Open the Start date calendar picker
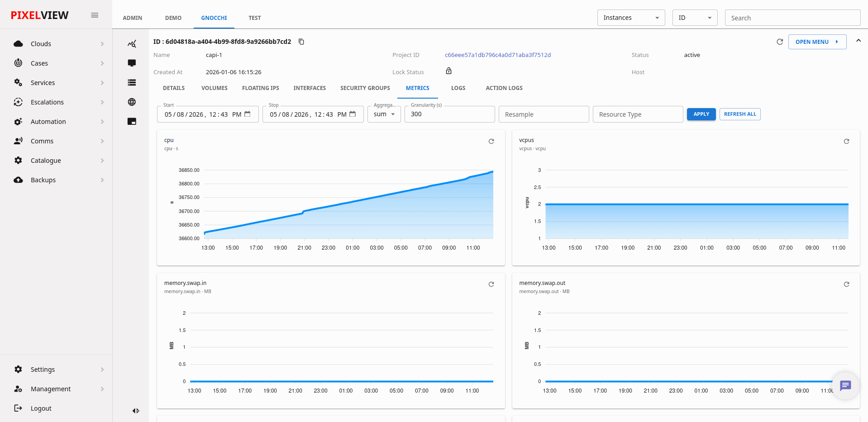This screenshot has width=868, height=422. pyautogui.click(x=248, y=114)
